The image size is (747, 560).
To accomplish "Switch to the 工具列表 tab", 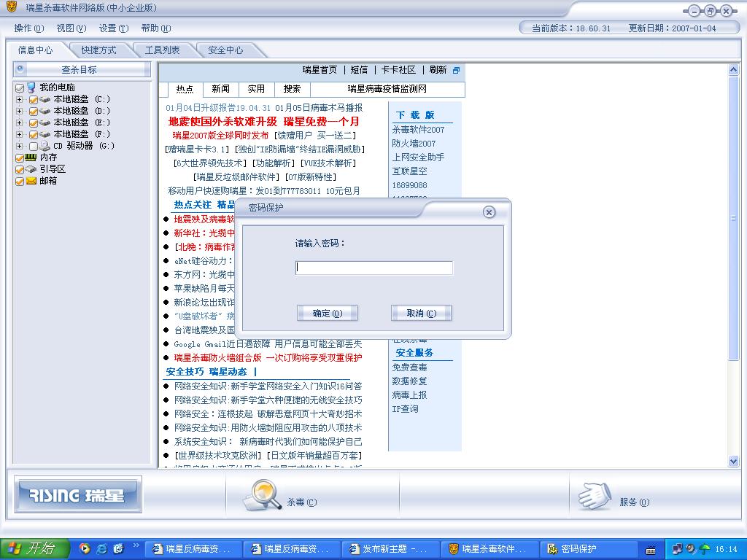I will 162,50.
